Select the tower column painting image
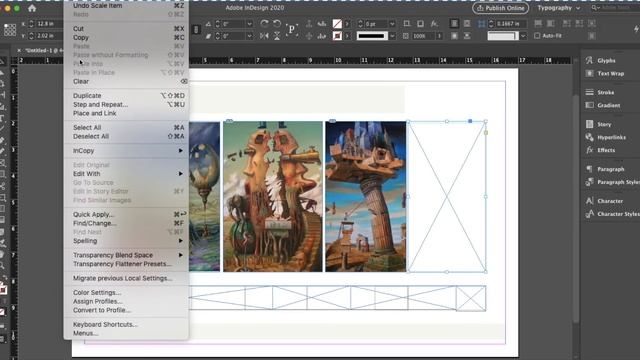Screen dimensions: 640x360 click(x=366, y=196)
